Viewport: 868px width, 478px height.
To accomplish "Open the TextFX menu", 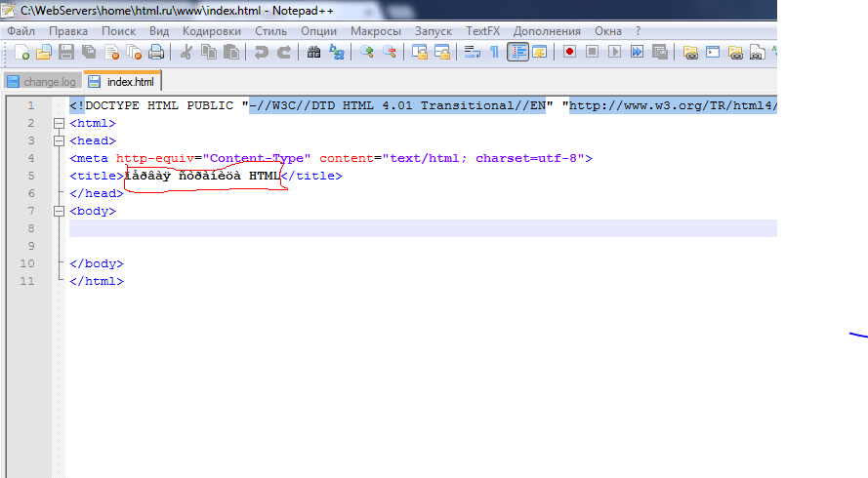I will pyautogui.click(x=482, y=30).
